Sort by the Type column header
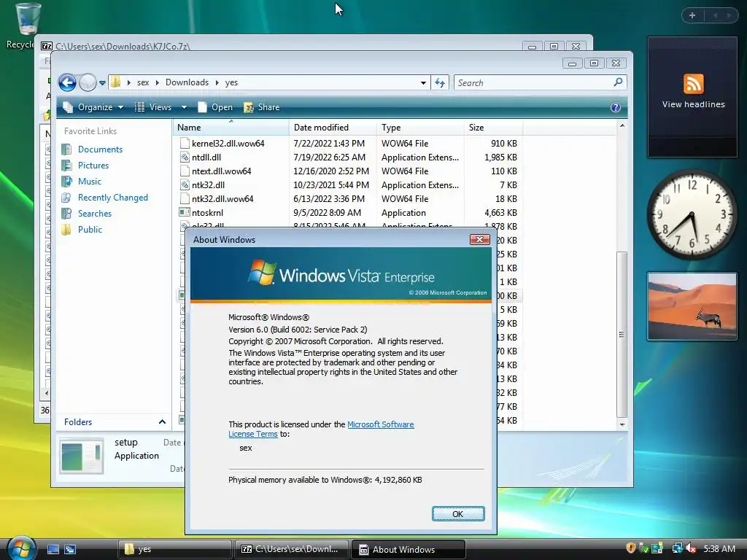747x560 pixels. 420,127
